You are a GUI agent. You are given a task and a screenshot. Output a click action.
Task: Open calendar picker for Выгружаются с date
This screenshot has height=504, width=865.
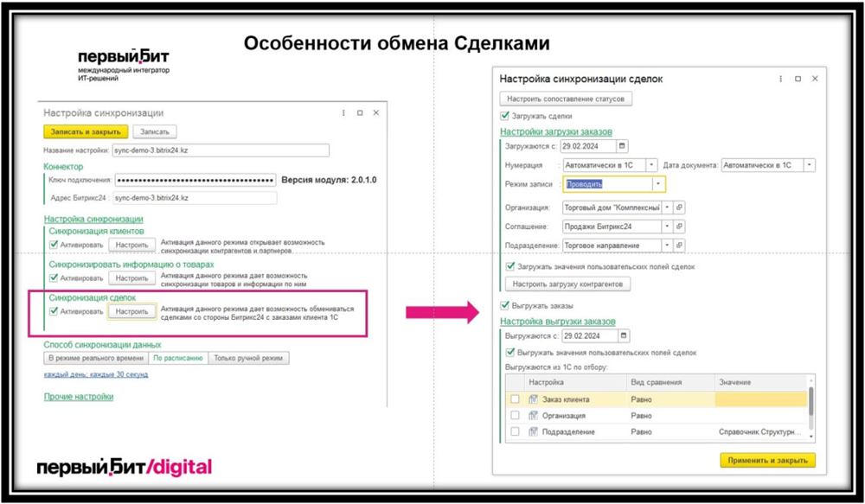(x=624, y=335)
